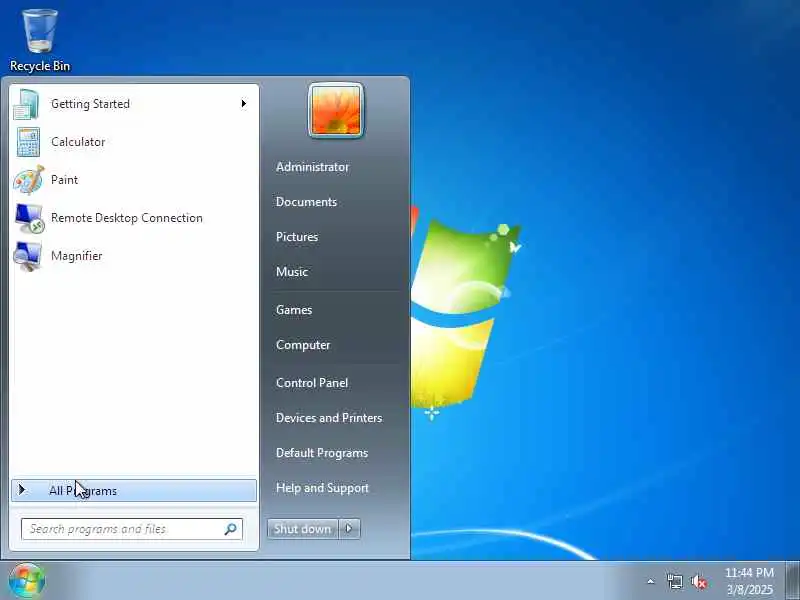
Task: Launch Paint from its label
Action: click(64, 180)
